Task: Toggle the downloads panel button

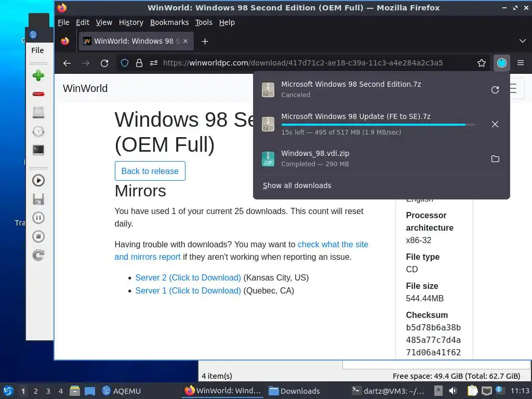Action: (x=501, y=63)
